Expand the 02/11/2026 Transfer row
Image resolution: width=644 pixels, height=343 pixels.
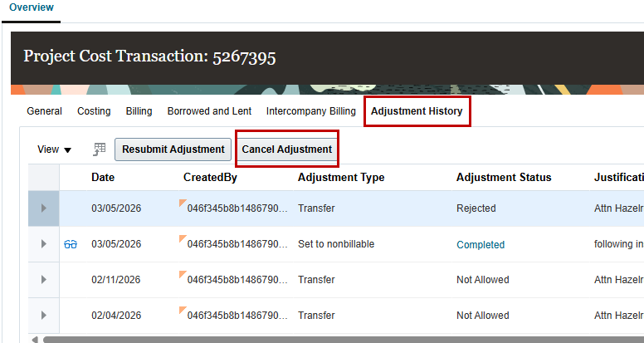point(43,280)
